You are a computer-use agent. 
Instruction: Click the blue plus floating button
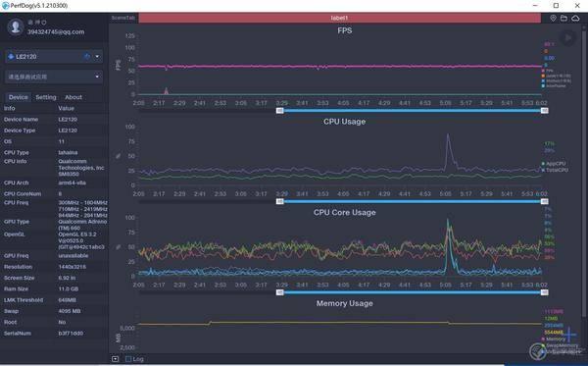(569, 334)
